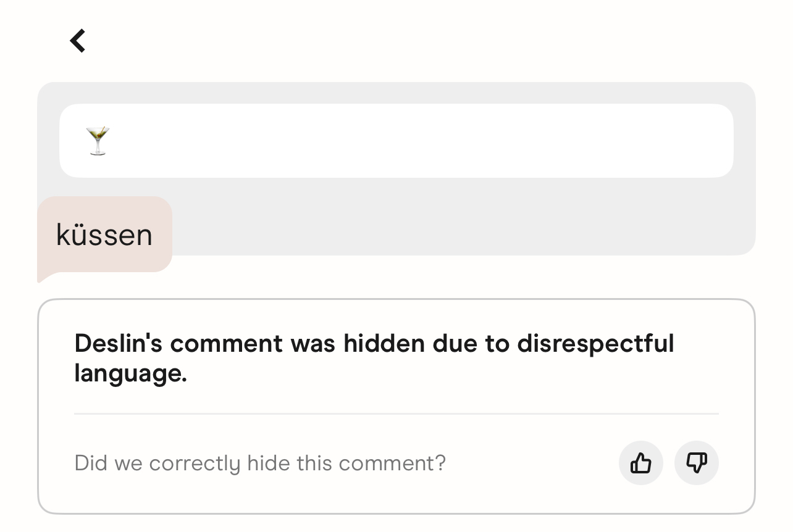The height and width of the screenshot is (532, 793).
Task: Click the word "küssen" text
Action: click(x=104, y=235)
